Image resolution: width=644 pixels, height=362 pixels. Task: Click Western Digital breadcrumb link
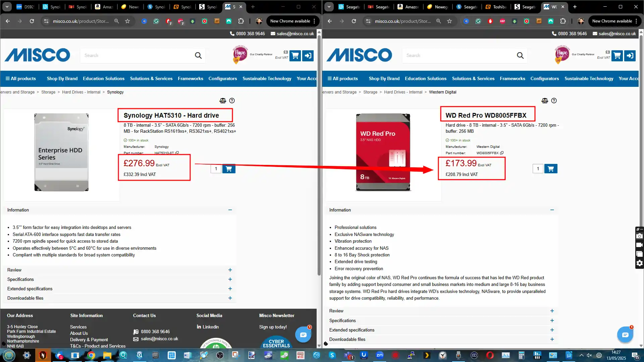click(x=443, y=92)
